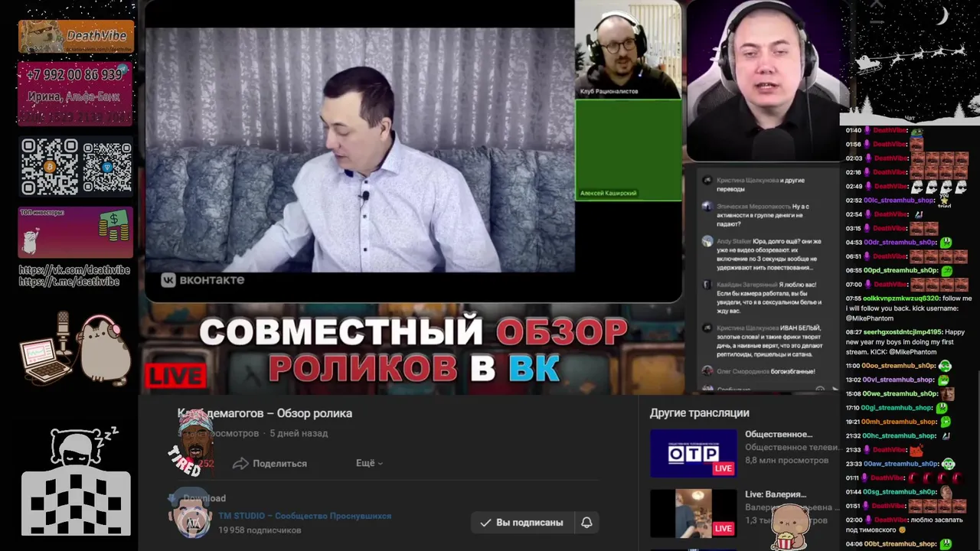Click the 00lc_streamhub_shop username in chat
The image size is (980, 551).
pyautogui.click(x=899, y=201)
